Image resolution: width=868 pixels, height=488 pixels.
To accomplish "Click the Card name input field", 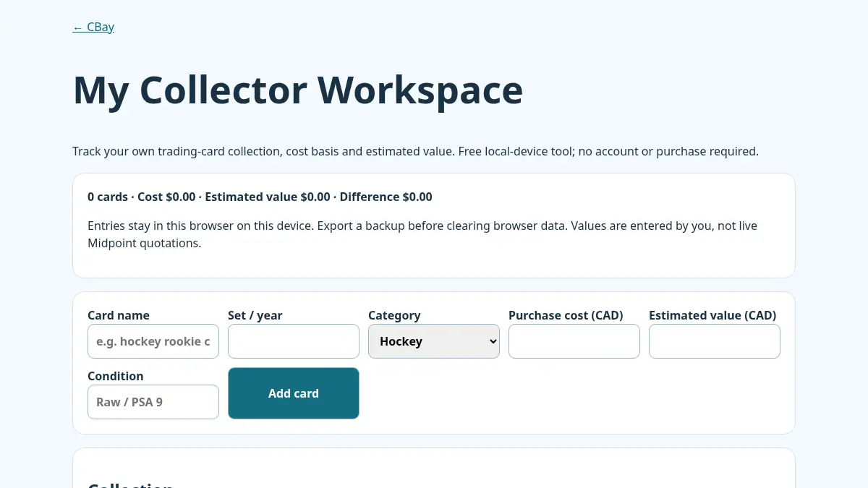I will coord(153,341).
